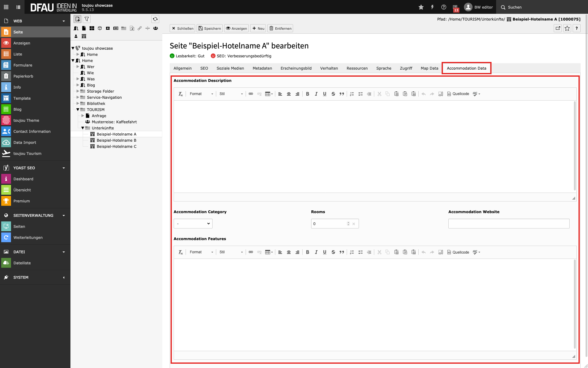Viewport: 588px width, 368px height.
Task: Click Italic in the Features editor toolbar
Action: [x=316, y=252]
